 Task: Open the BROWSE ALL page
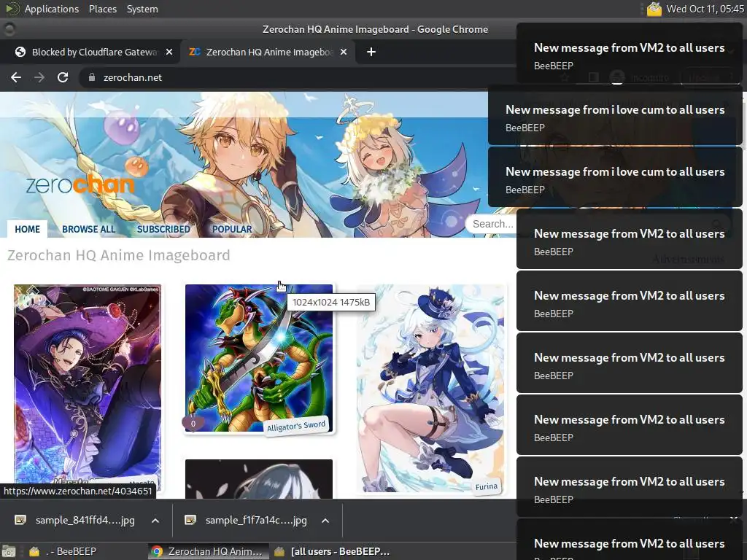[88, 229]
